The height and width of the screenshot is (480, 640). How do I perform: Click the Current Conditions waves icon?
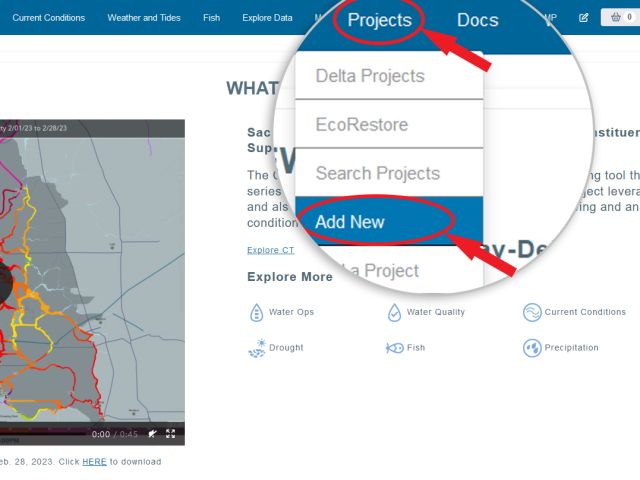click(532, 313)
